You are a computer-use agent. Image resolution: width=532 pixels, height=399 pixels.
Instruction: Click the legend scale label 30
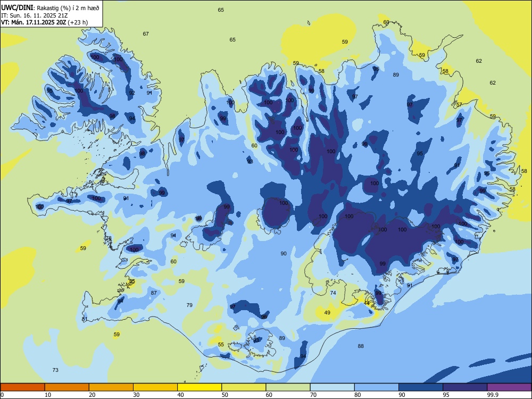(136, 395)
